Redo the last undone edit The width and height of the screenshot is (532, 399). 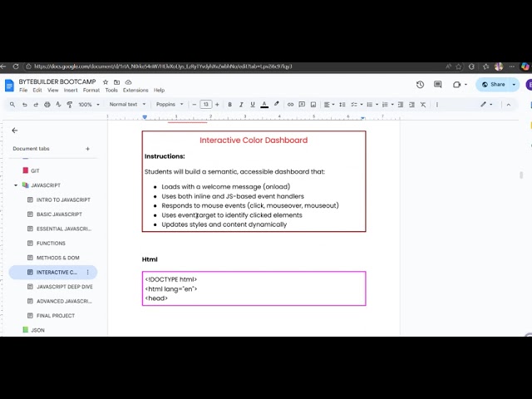pyautogui.click(x=36, y=105)
